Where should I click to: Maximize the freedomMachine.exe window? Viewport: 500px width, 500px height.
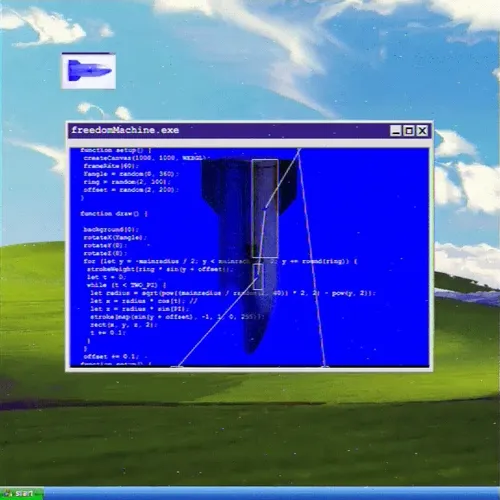pyautogui.click(x=409, y=131)
